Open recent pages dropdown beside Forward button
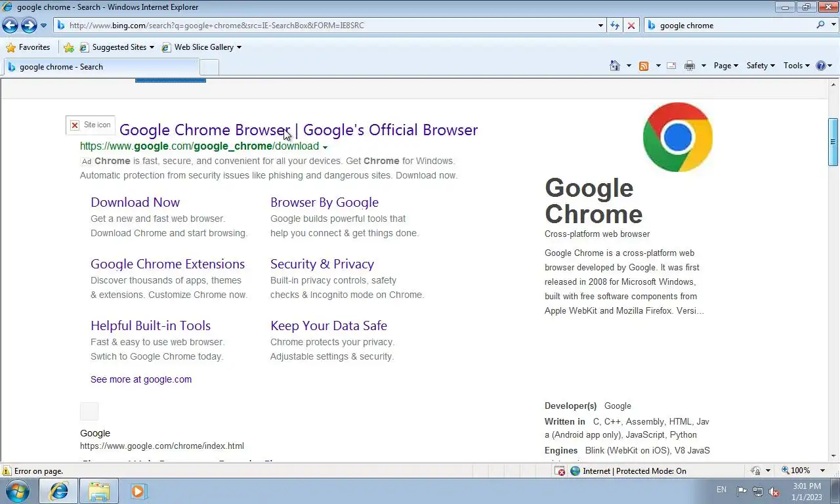 point(43,26)
